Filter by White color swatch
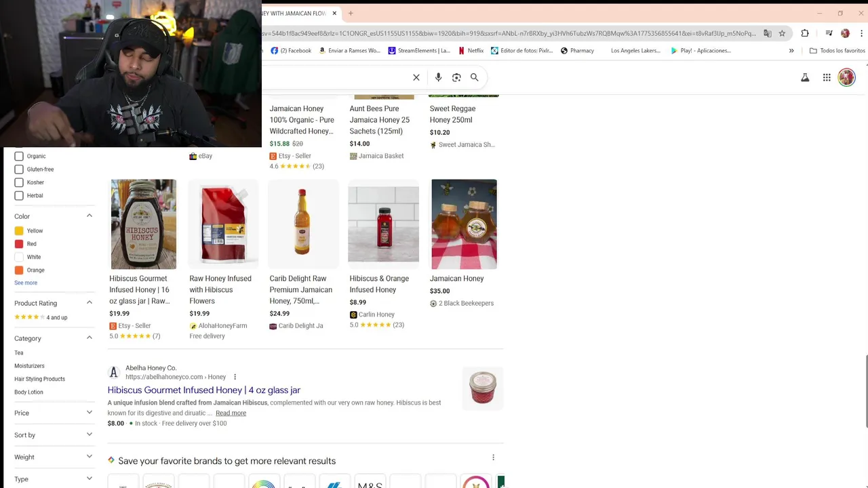868x488 pixels. coord(19,257)
